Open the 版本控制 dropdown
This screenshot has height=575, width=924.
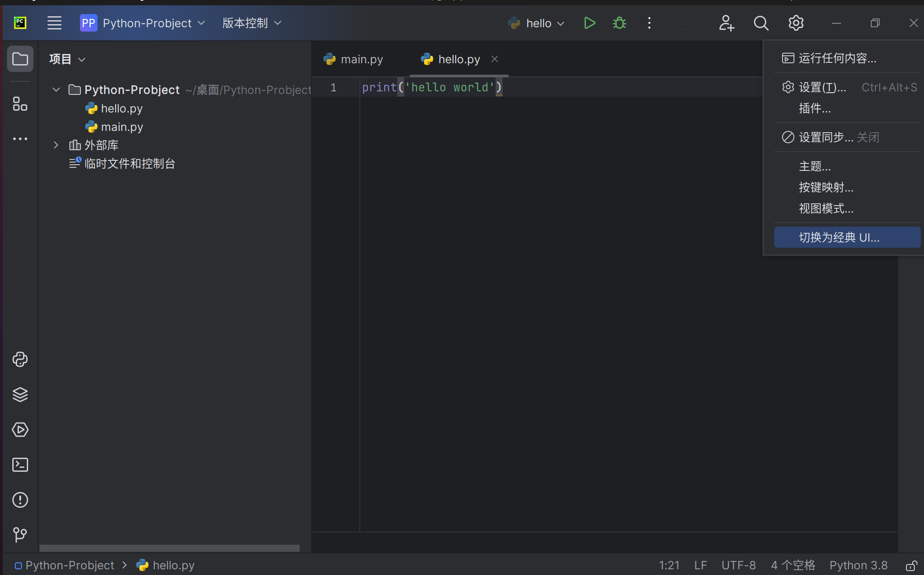(x=251, y=23)
